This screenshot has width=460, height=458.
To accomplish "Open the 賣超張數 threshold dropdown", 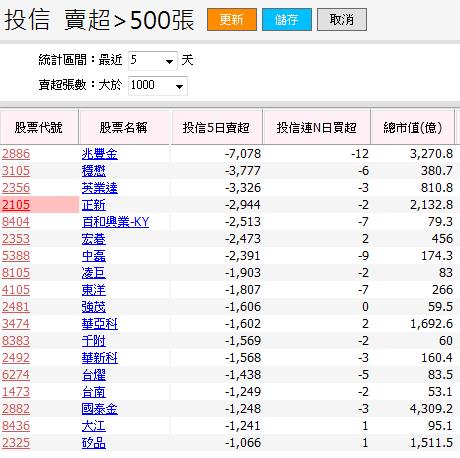I will (158, 86).
